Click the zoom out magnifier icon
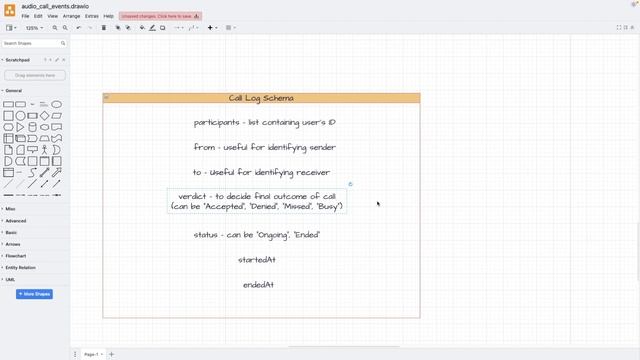Viewport: 640px width, 360px height. tap(65, 28)
